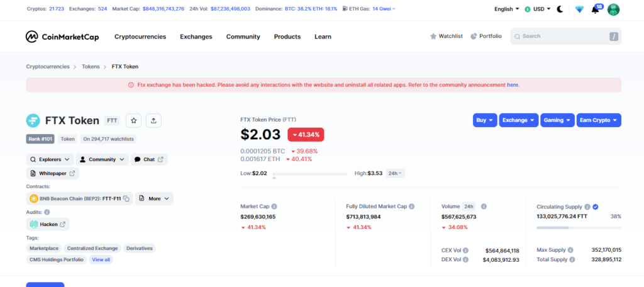Click the CoinMarketCap logo
Image resolution: width=644 pixels, height=287 pixels.
(62, 37)
